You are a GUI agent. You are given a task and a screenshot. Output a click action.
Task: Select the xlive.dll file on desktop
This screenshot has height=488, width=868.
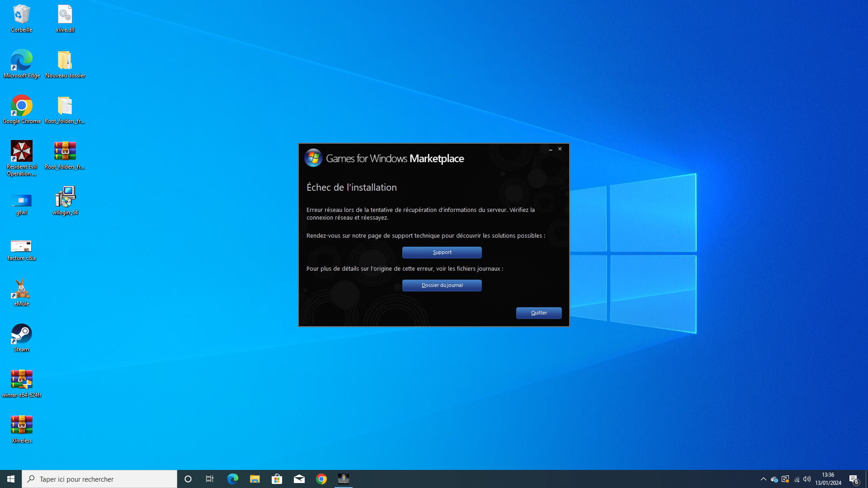65,18
